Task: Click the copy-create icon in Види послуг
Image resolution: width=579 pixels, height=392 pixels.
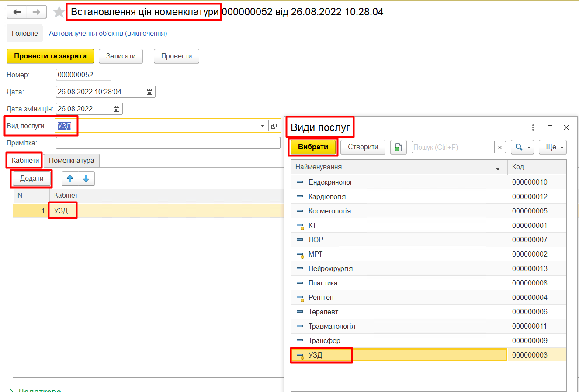Action: (x=398, y=147)
